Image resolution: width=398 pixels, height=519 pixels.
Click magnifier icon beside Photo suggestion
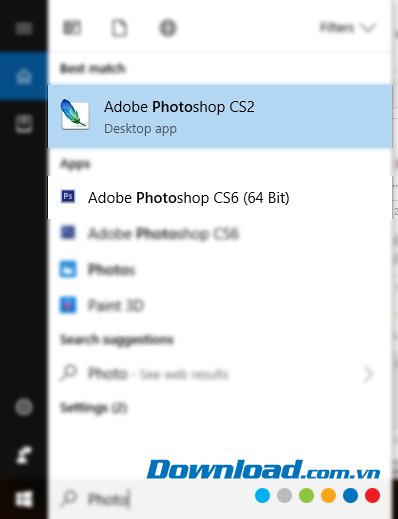coord(69,373)
